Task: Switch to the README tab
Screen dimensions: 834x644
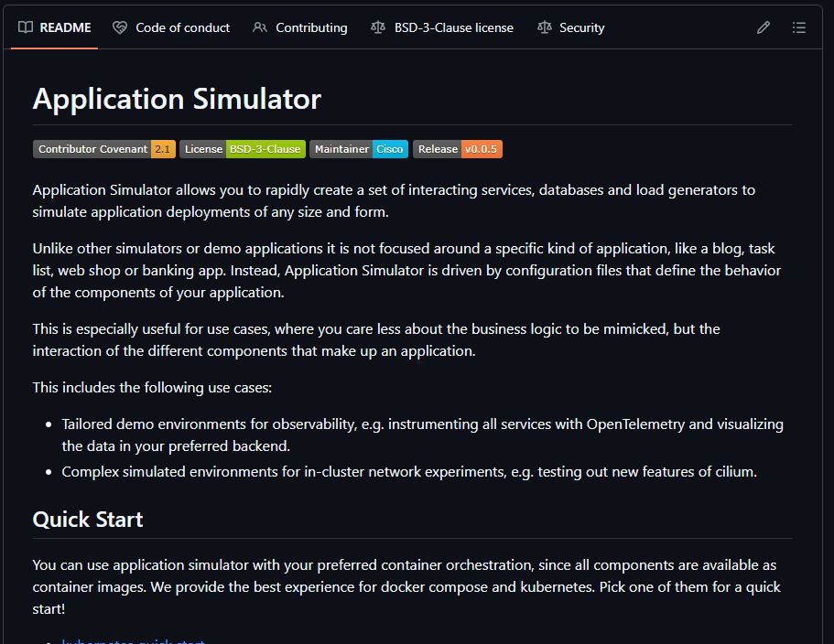Action: (65, 27)
